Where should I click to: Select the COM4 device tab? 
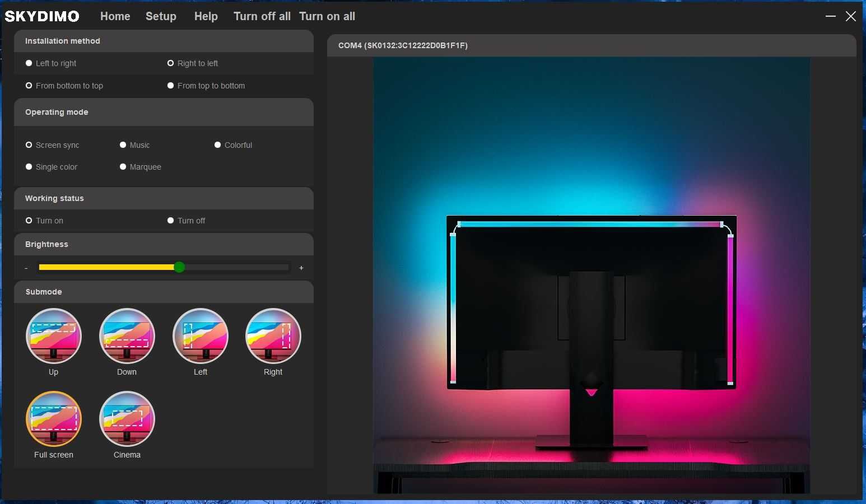[592, 45]
